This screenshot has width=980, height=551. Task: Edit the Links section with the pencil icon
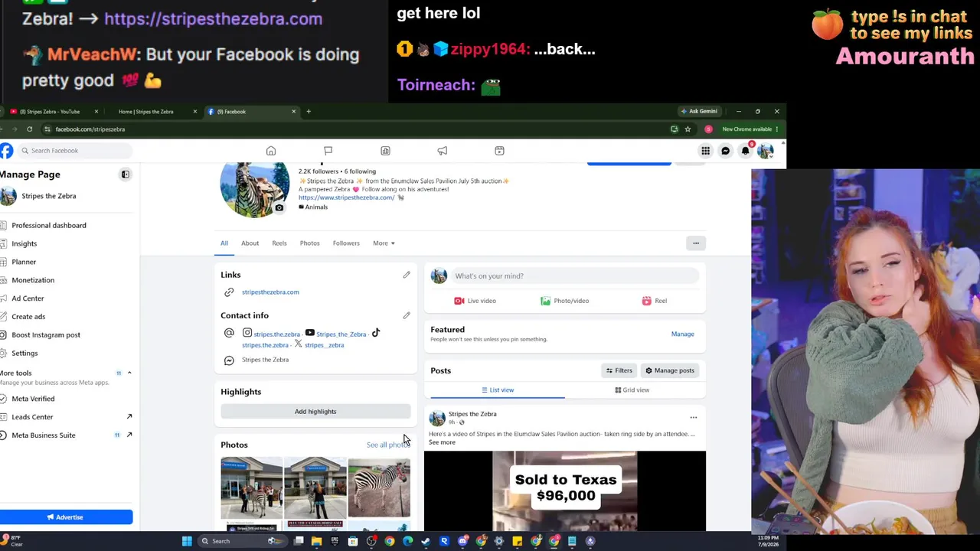point(407,275)
